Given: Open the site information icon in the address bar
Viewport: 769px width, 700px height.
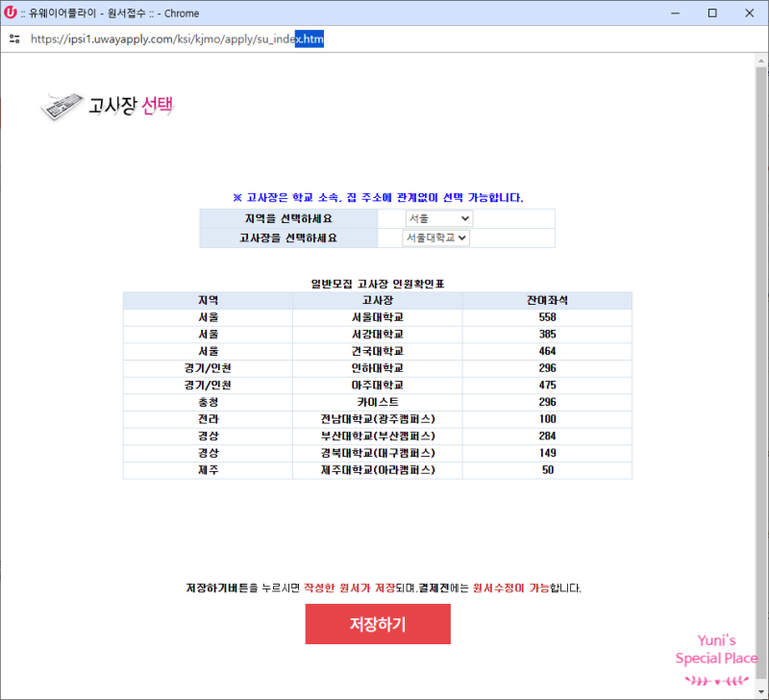Looking at the screenshot, I should (12, 39).
